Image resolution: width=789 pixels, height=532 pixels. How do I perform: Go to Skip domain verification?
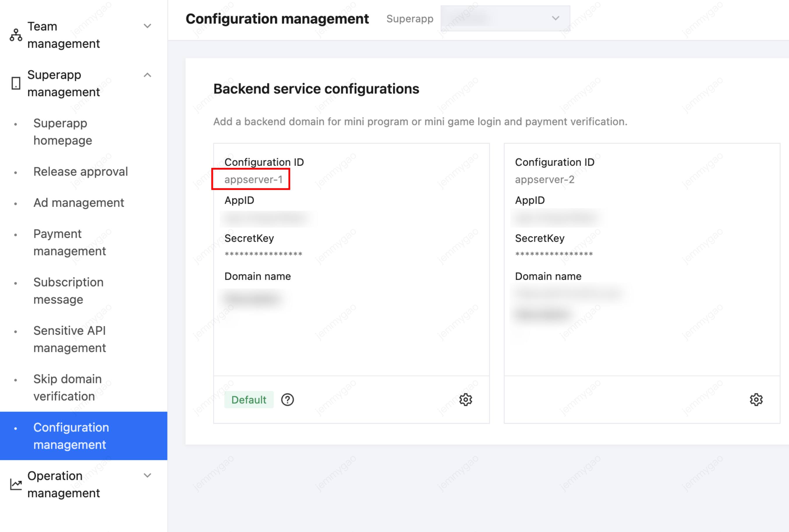[68, 387]
